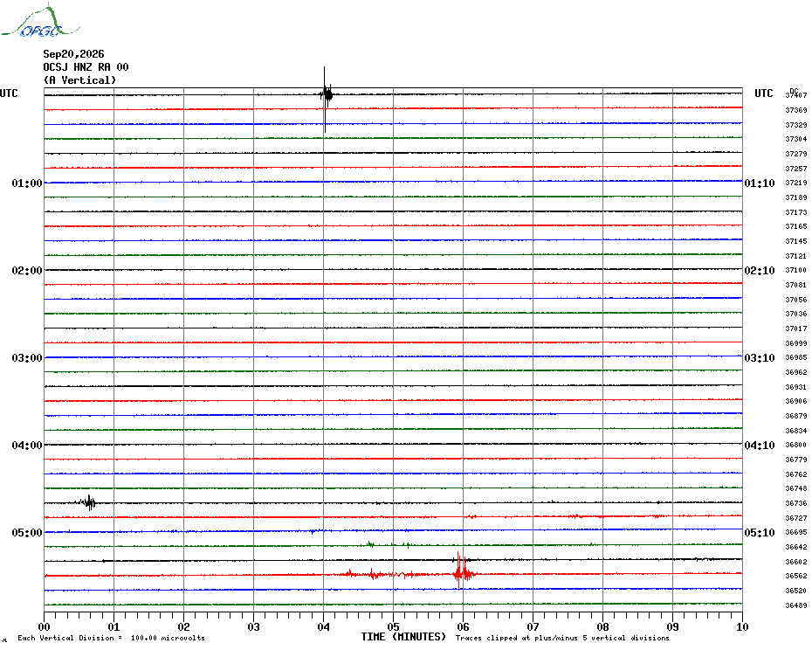Click the Each Vertical Division scale note
The width and height of the screenshot is (812, 650).
pos(112,638)
